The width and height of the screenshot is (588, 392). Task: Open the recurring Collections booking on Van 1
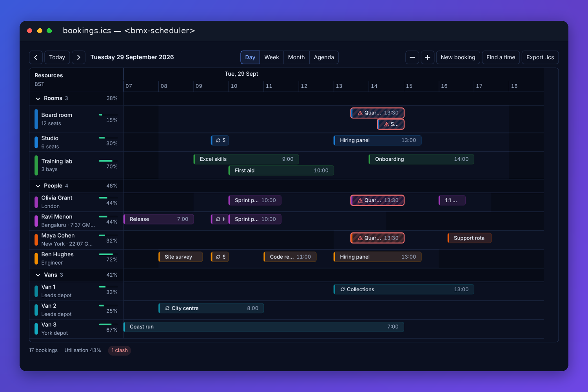pos(404,289)
